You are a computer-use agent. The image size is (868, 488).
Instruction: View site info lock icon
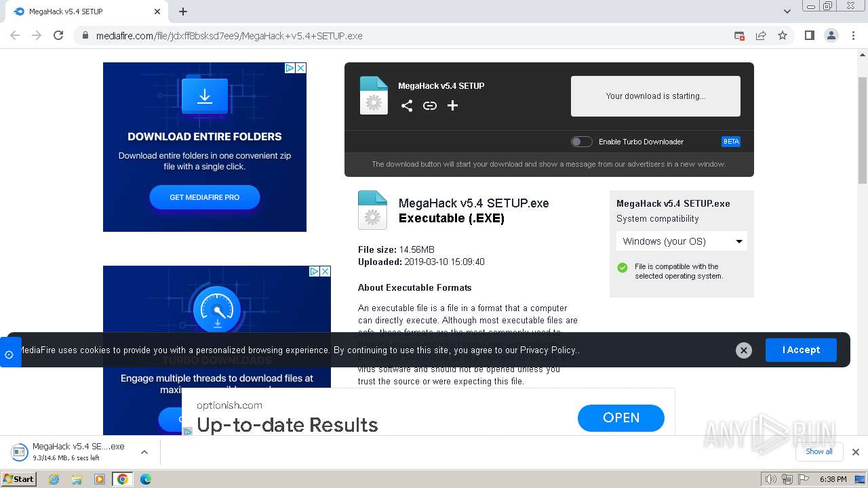pyautogui.click(x=85, y=36)
